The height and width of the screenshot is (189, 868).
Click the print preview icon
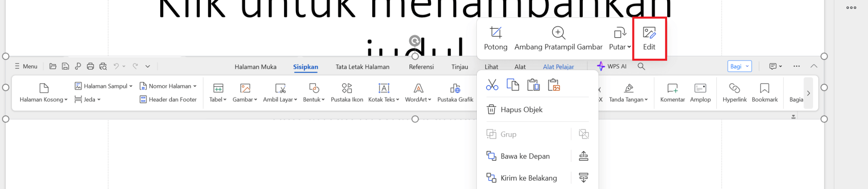click(103, 66)
